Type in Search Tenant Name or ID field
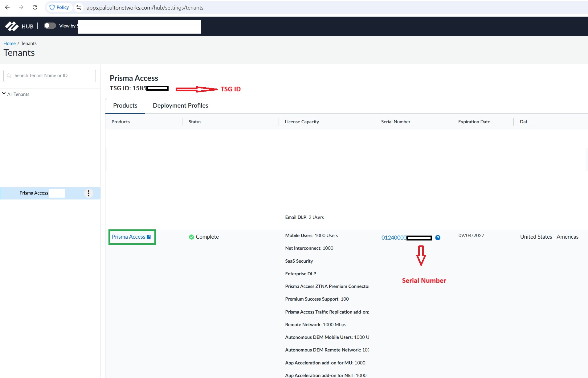This screenshot has height=378, width=588. (x=52, y=76)
